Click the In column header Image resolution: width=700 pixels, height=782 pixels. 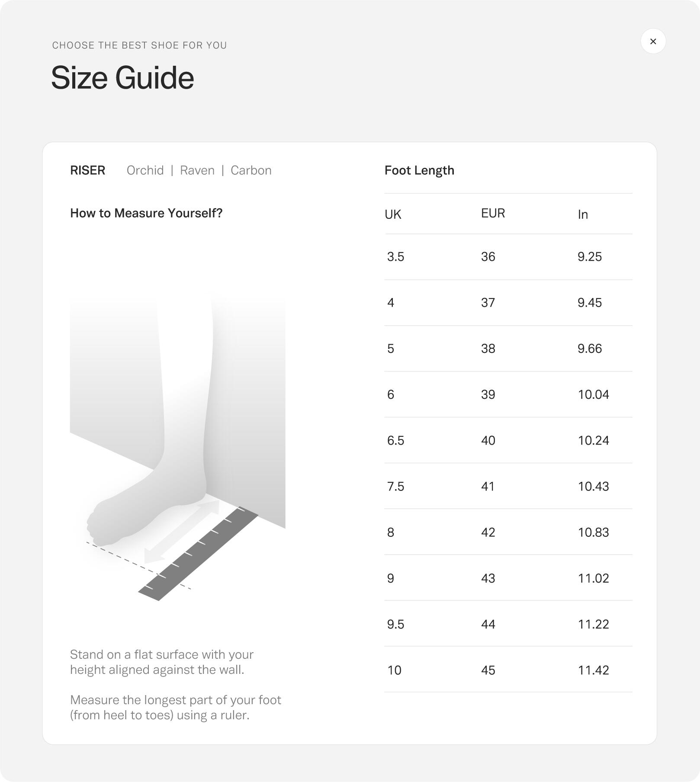[x=583, y=214]
